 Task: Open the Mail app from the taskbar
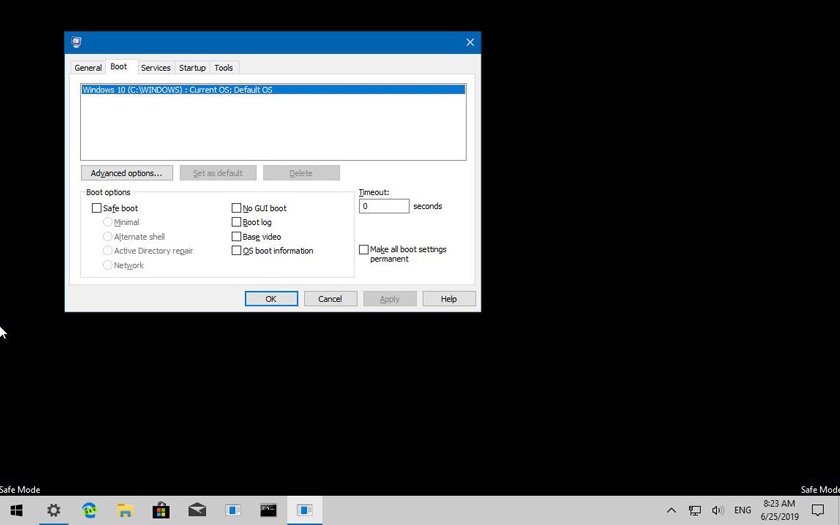click(197, 510)
